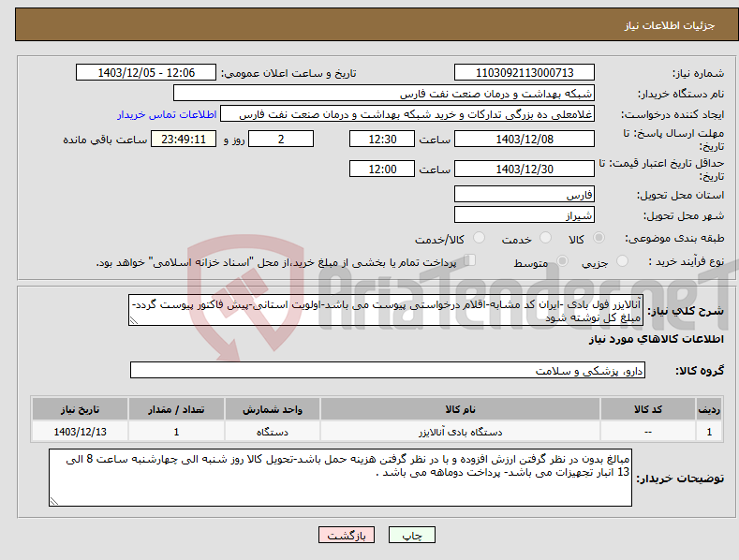Click the price validity date 1403/12/30

(x=525, y=169)
